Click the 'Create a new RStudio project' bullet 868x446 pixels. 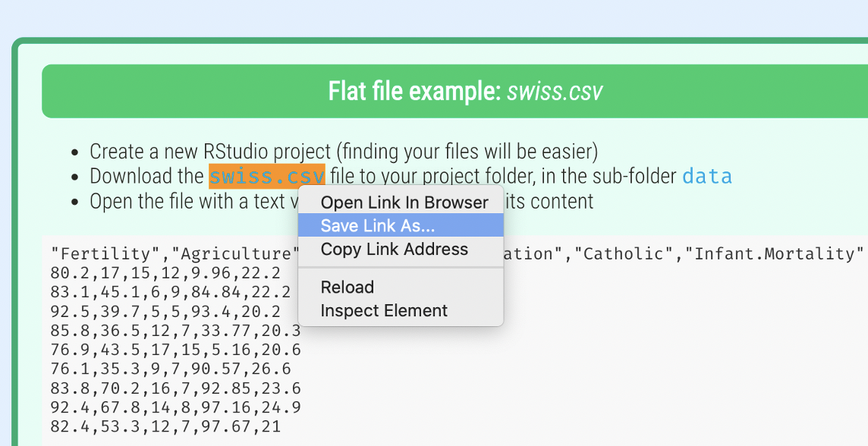point(344,152)
